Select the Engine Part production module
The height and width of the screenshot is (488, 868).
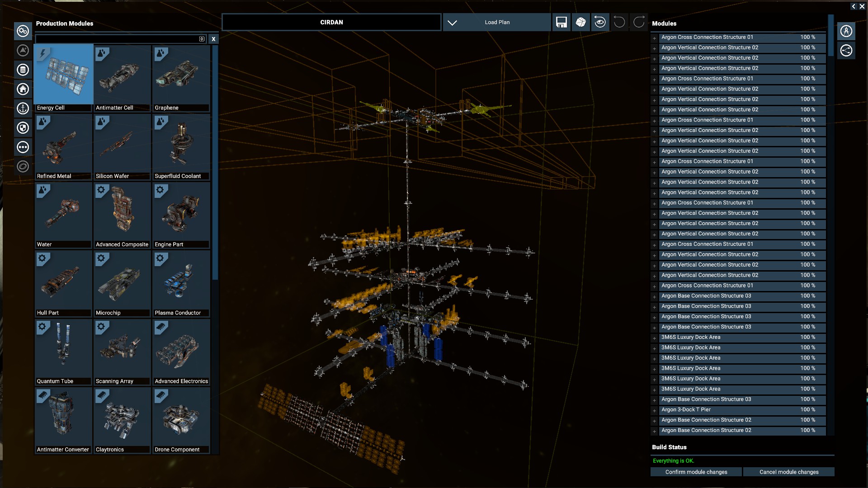point(181,215)
